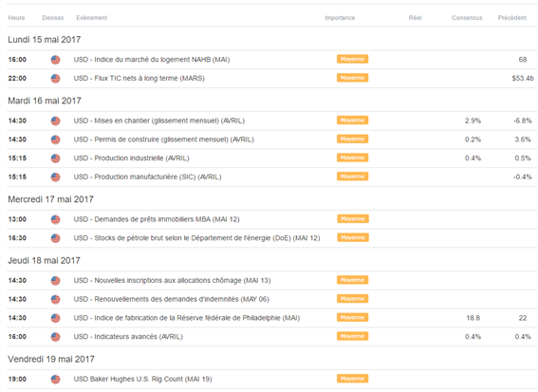Click the US flag beside NAHB housing index
Viewport: 538px width, 392px height.
(x=56, y=60)
